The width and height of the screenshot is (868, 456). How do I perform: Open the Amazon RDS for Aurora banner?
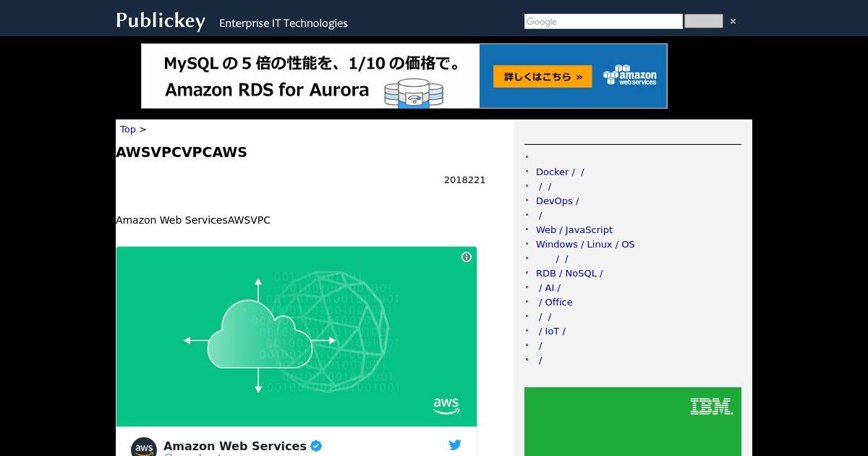pos(404,76)
